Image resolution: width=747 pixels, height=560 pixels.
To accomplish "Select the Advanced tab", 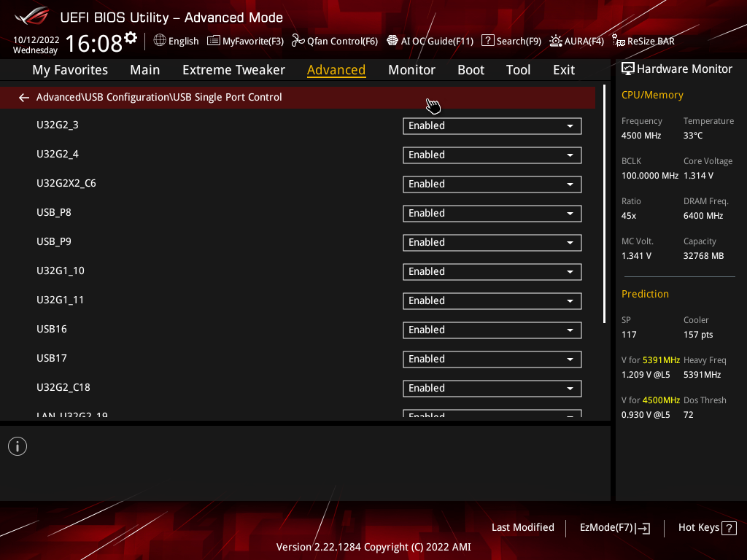I will pyautogui.click(x=336, y=70).
